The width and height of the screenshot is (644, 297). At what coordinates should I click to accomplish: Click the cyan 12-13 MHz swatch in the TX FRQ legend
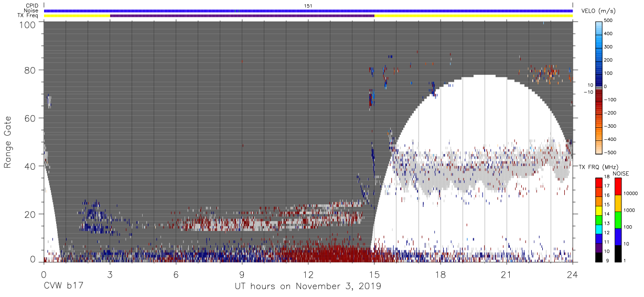[x=598, y=229]
